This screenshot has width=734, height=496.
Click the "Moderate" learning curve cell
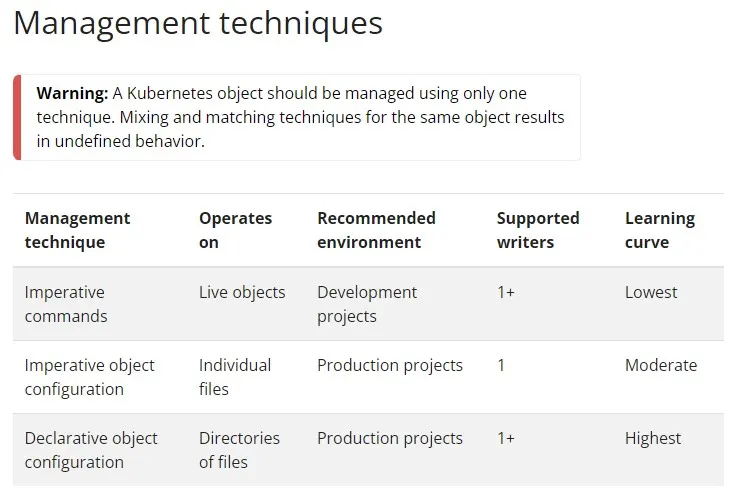pyautogui.click(x=661, y=365)
